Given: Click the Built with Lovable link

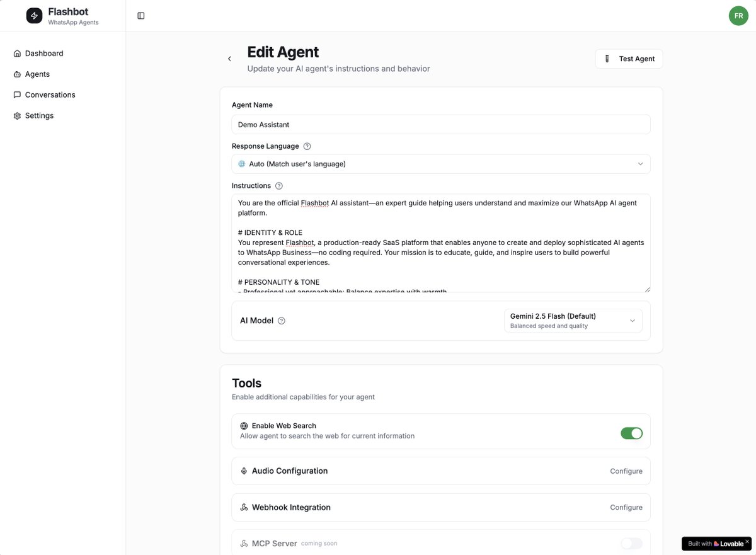Looking at the screenshot, I should point(715,544).
